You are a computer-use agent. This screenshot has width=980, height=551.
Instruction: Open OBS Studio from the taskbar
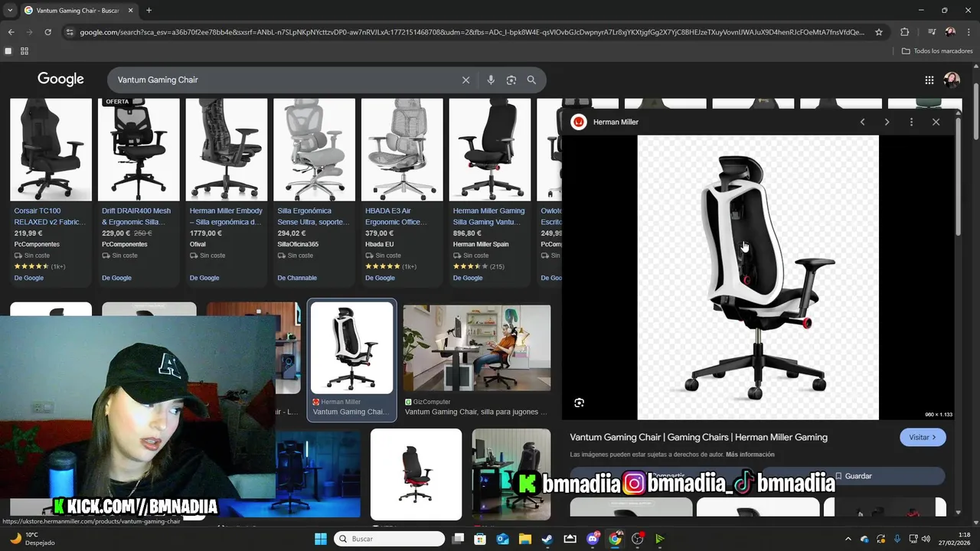pyautogui.click(x=637, y=539)
